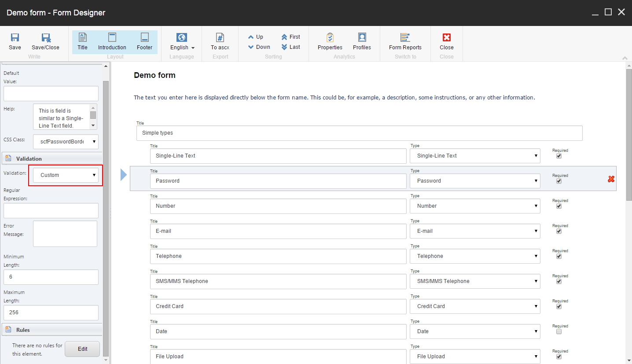Toggle the Introduction layout option
632x364 pixels.
112,42
